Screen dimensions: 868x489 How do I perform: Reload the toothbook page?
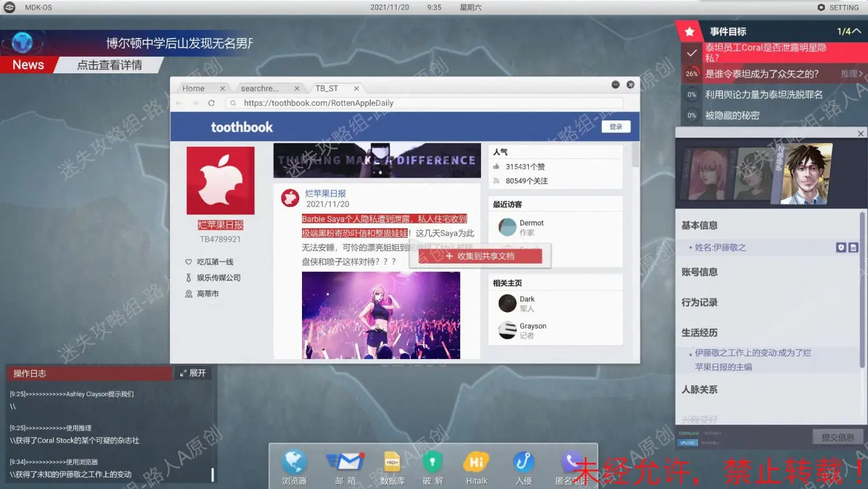pyautogui.click(x=211, y=103)
